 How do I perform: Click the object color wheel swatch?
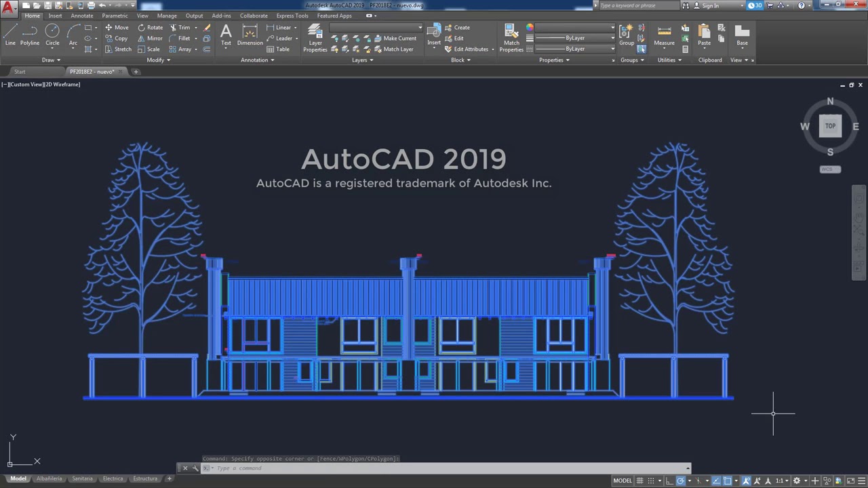pyautogui.click(x=530, y=28)
